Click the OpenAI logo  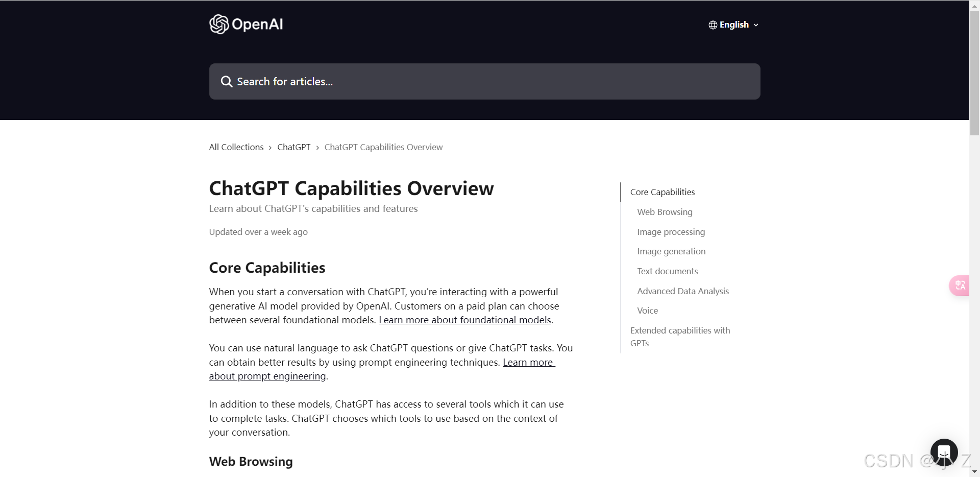[x=246, y=24]
